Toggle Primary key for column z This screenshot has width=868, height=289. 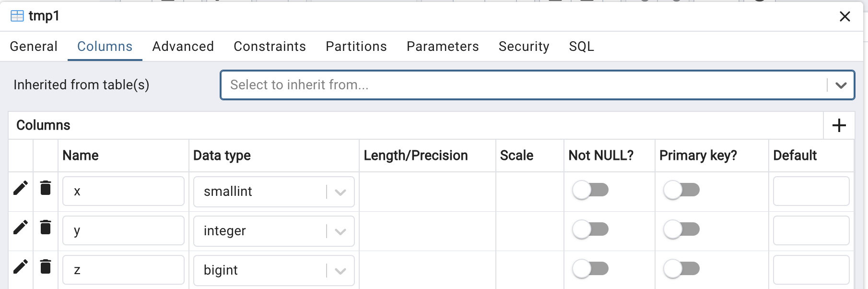coord(681,269)
